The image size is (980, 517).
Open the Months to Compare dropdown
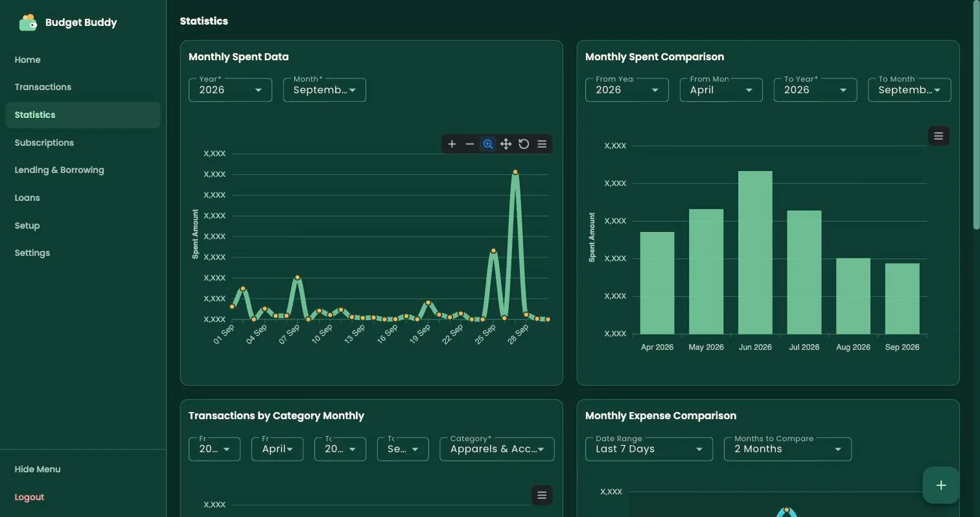click(787, 449)
